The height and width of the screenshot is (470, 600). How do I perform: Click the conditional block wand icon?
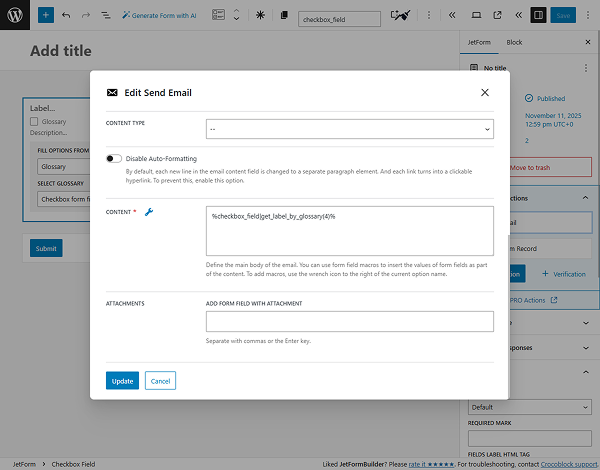[400, 15]
